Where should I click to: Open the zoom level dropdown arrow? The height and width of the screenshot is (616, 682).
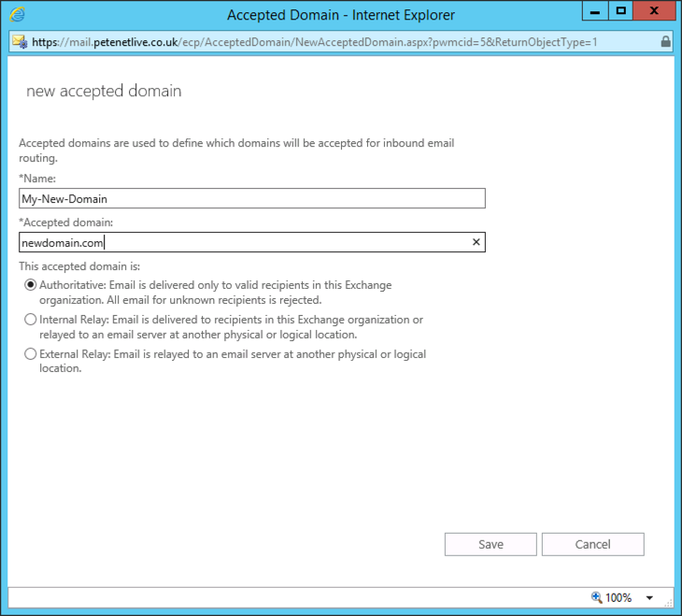click(x=649, y=597)
